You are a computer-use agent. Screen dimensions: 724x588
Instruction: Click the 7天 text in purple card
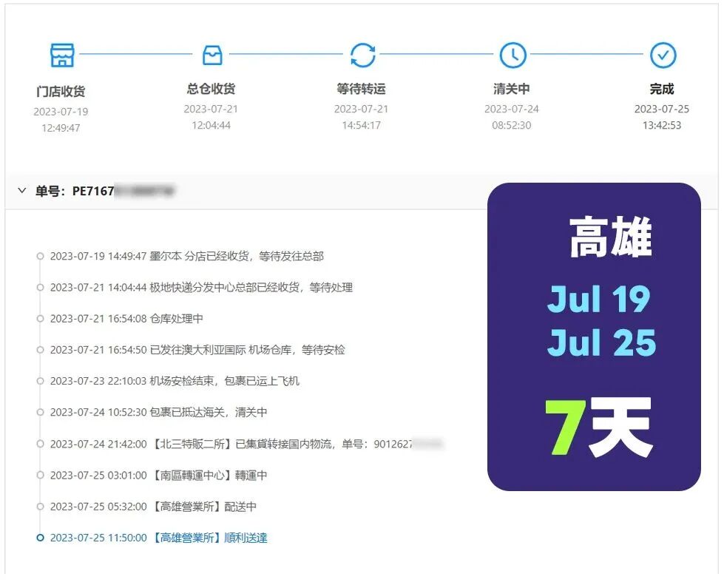598,426
